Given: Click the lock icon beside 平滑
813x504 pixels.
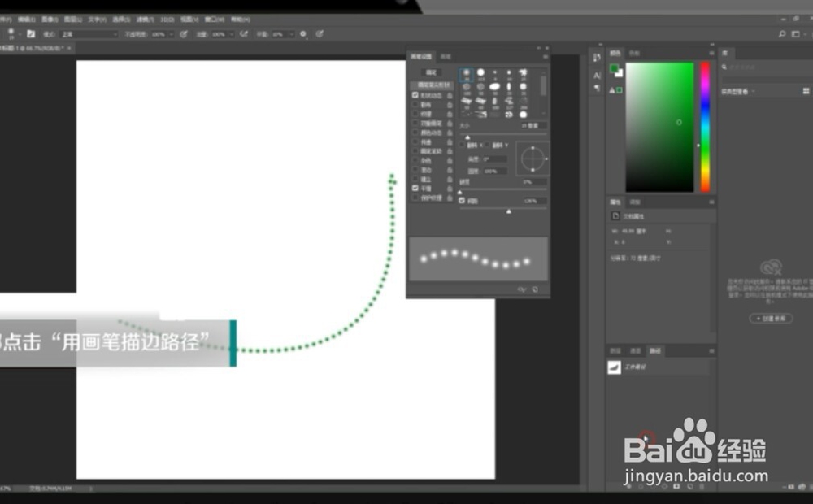Looking at the screenshot, I should tap(450, 189).
